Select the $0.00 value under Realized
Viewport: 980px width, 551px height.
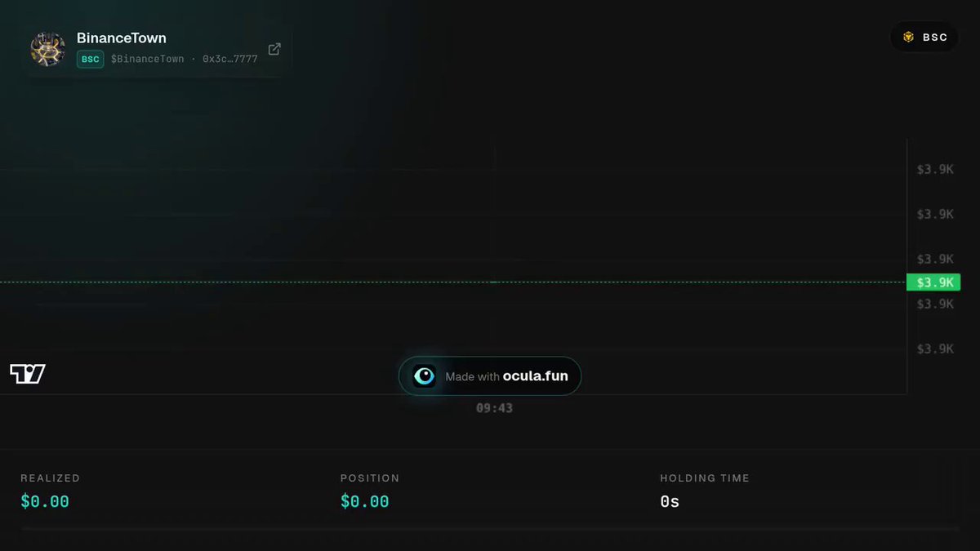(x=45, y=501)
